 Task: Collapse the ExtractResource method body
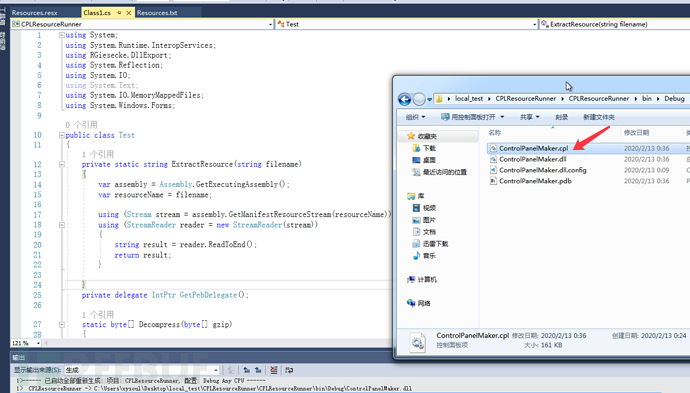(x=62, y=164)
